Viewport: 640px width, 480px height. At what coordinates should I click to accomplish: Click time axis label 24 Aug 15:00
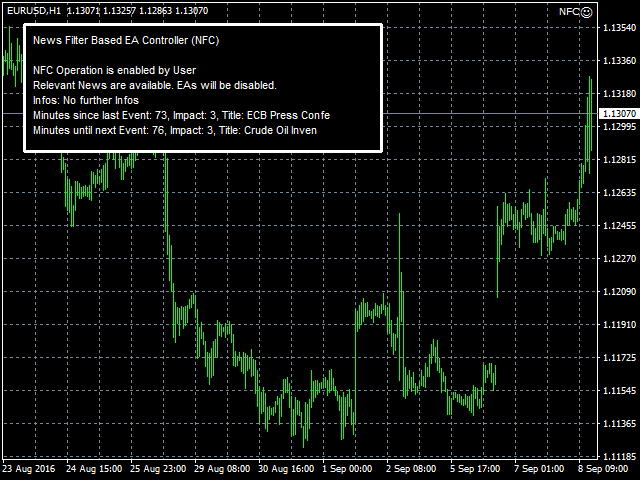coord(94,469)
